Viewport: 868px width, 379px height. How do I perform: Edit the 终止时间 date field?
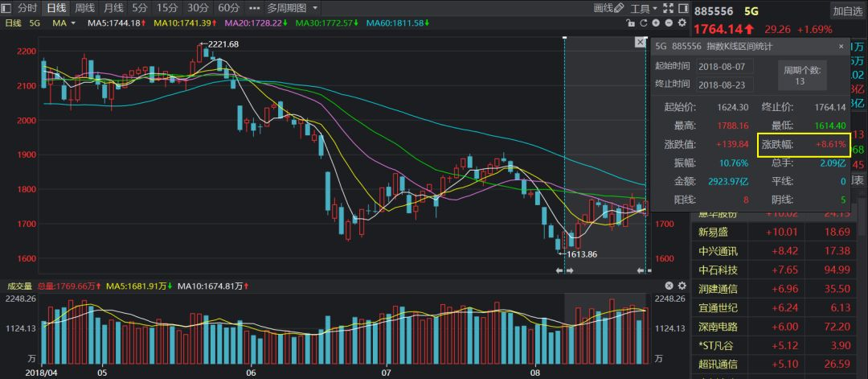(723, 84)
